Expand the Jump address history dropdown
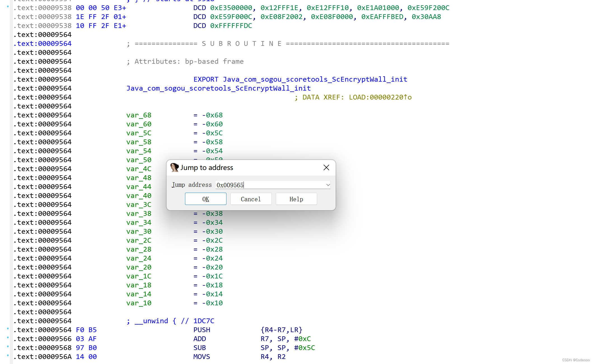This screenshot has height=364, width=594. 328,185
